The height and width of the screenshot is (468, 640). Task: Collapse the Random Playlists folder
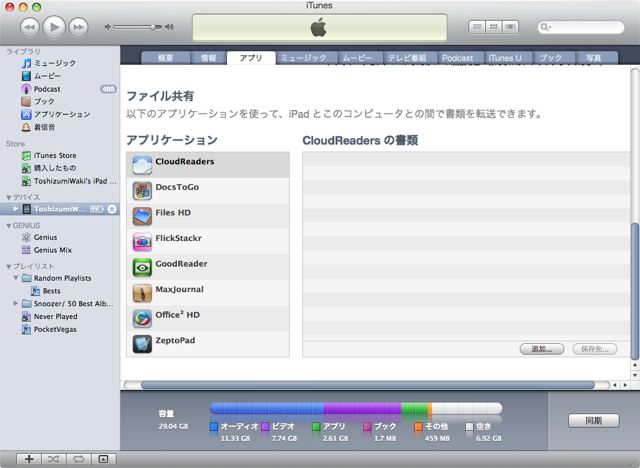(x=16, y=278)
